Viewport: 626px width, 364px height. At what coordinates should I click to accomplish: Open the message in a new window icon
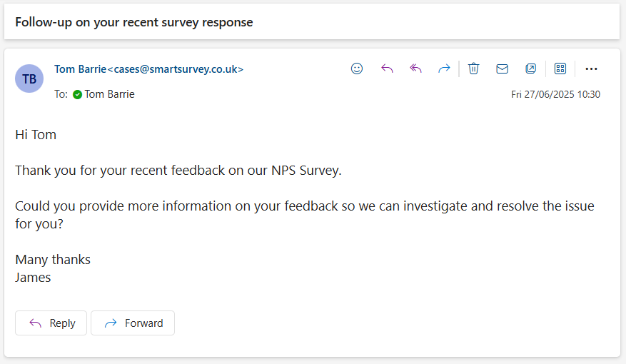[530, 69]
